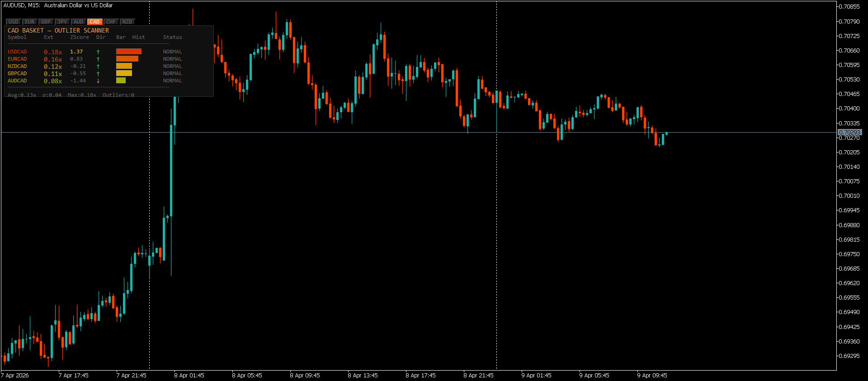Select the EURCAD symbol in scanner
Image resolution: width=868 pixels, height=381 pixels.
(x=17, y=59)
